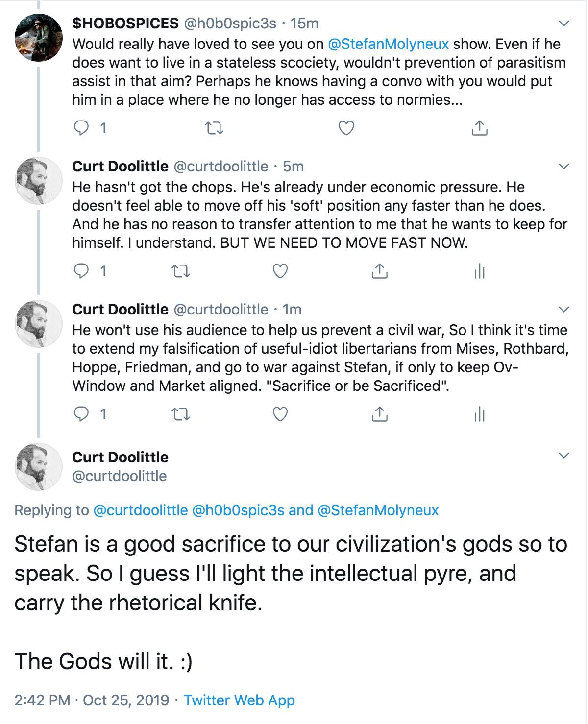Share the $HOBOSPICES tweet
This screenshot has width=588, height=724.
[479, 128]
